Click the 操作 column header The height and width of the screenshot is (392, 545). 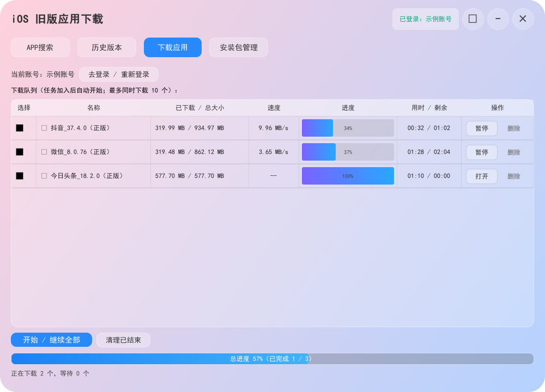[498, 108]
